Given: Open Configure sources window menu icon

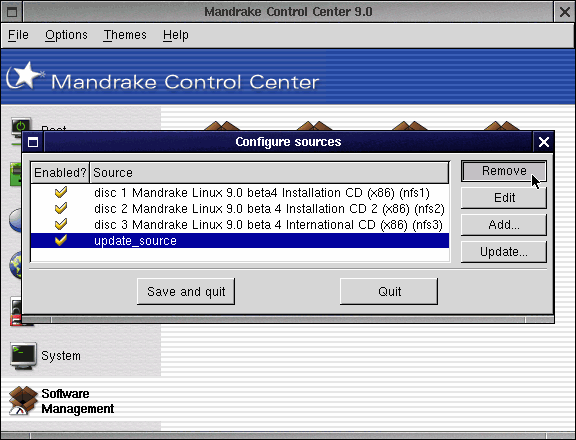Looking at the screenshot, I should click(33, 142).
